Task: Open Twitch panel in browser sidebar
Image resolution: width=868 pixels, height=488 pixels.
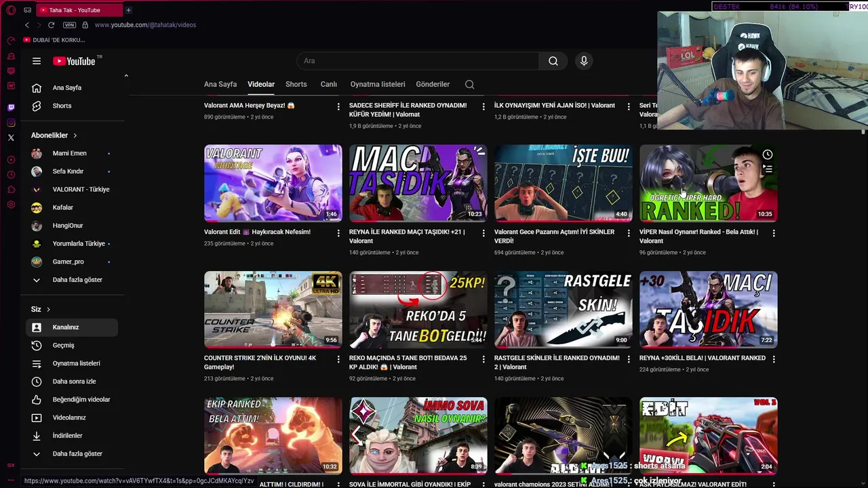Action: coord(11,107)
